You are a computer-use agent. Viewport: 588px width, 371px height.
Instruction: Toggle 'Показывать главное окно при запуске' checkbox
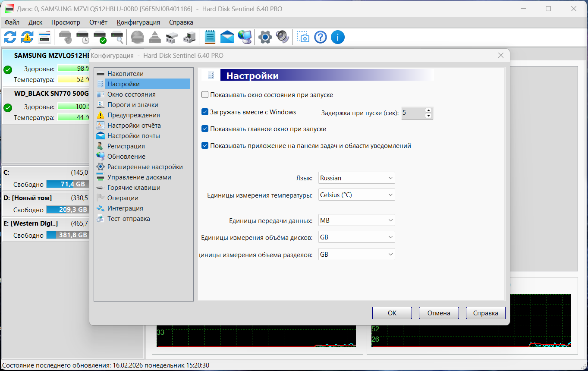pos(205,129)
